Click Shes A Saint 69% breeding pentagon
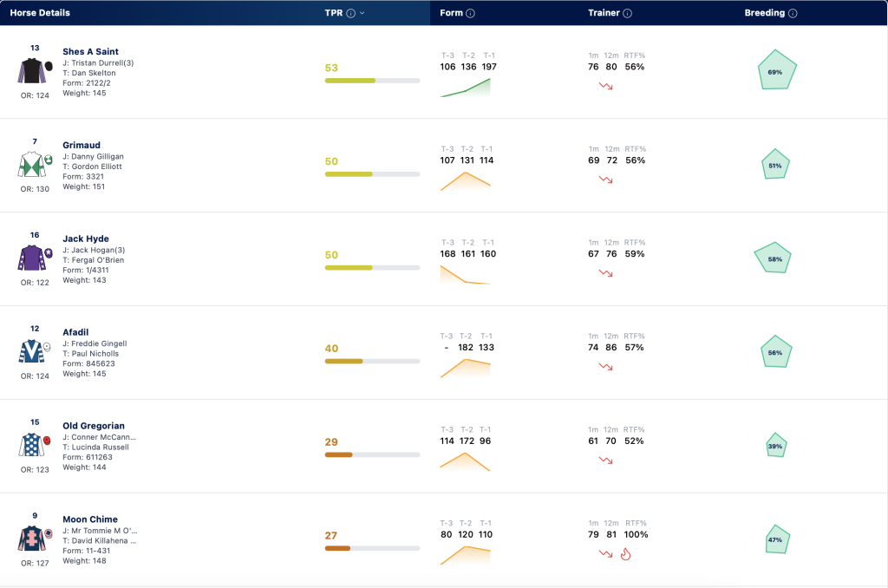 click(777, 70)
